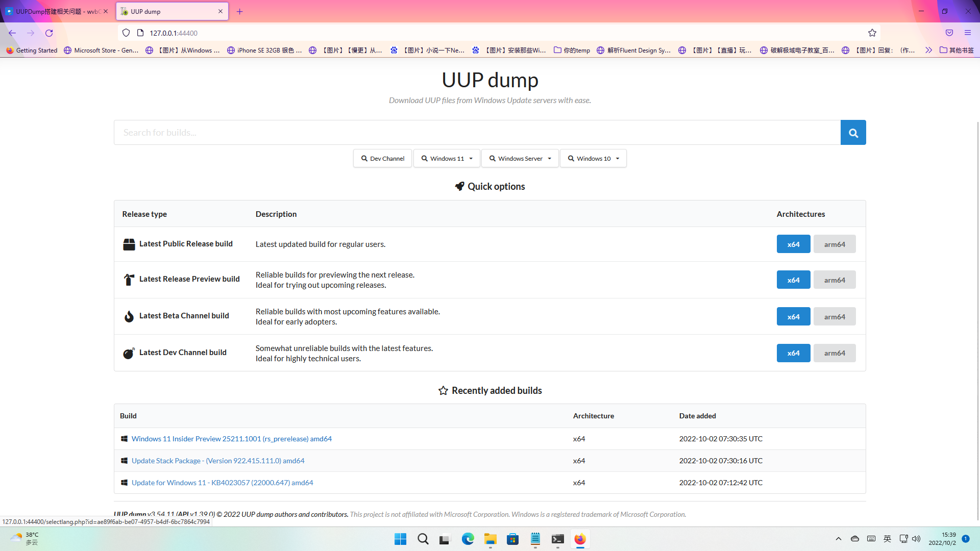
Task: Select x64 for Latest Public Release build
Action: [793, 244]
